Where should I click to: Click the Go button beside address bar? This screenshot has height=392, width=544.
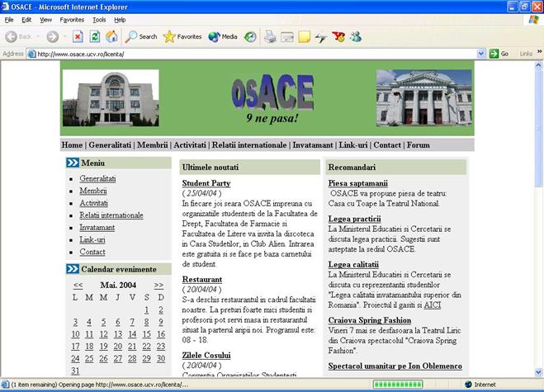pyautogui.click(x=499, y=54)
